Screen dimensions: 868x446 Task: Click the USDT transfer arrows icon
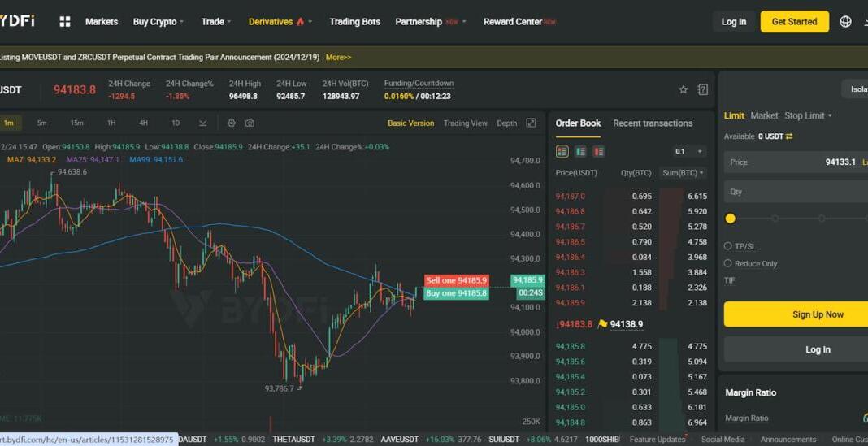point(788,136)
